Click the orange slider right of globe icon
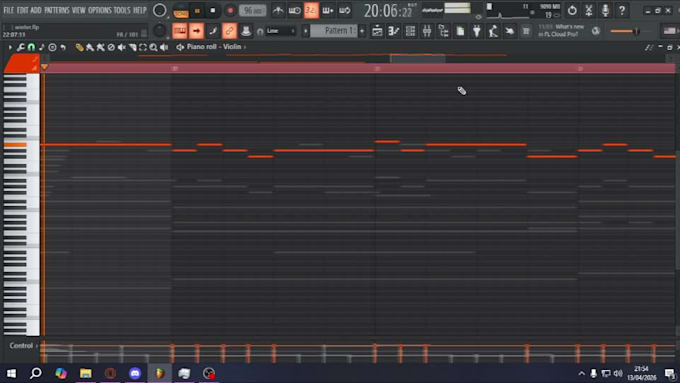This screenshot has height=383, width=680. pos(626,31)
